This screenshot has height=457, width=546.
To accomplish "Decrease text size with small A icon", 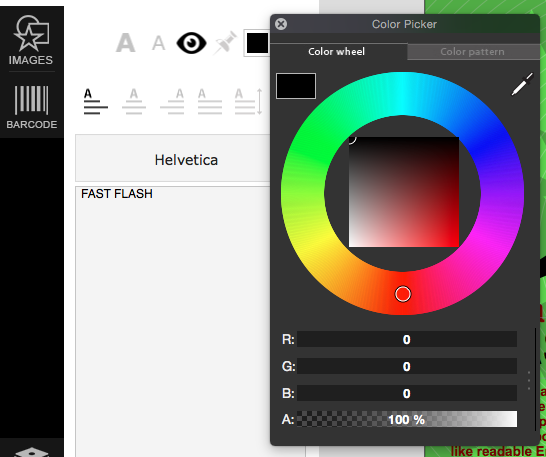I will click(x=158, y=44).
